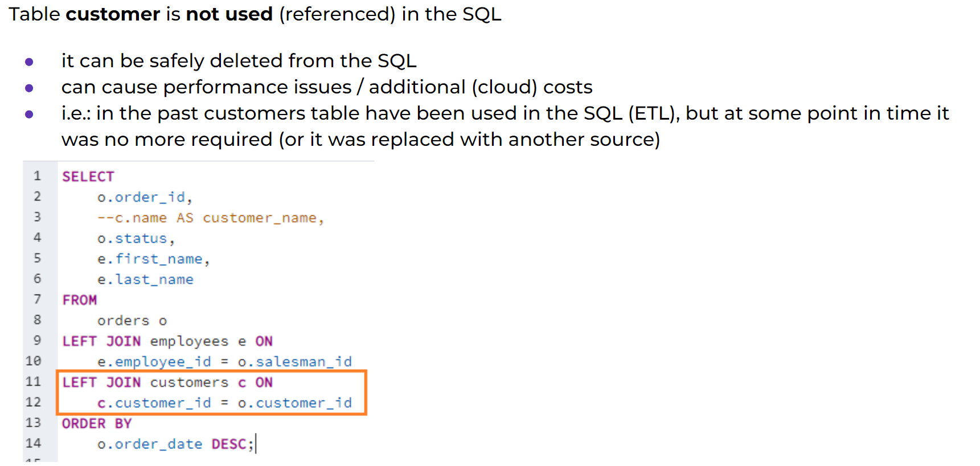
Task: Click o.order_date DESC on last line
Action: click(x=175, y=444)
